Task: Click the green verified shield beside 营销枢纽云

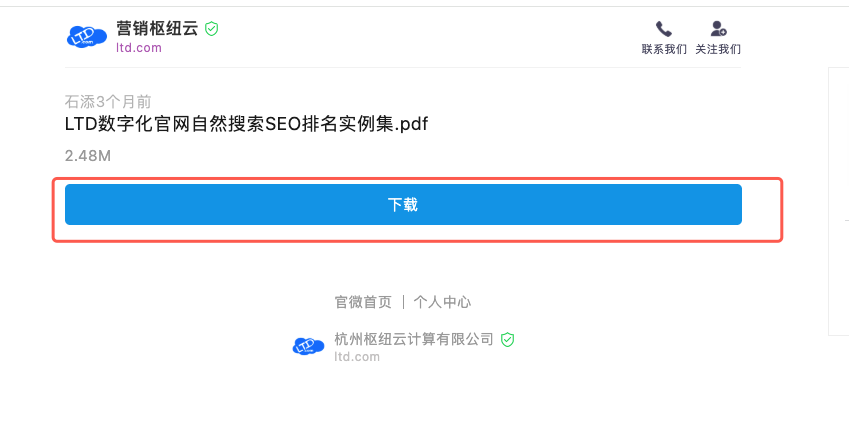Action: [211, 29]
